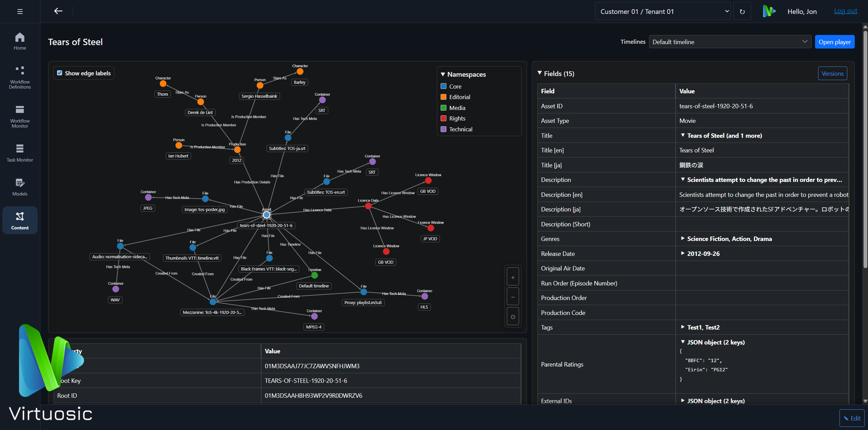Expand External IDs JSON object
The image size is (868, 430).
coord(683,401)
